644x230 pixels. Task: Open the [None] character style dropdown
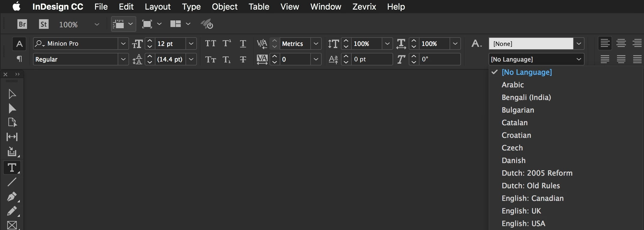pyautogui.click(x=579, y=44)
